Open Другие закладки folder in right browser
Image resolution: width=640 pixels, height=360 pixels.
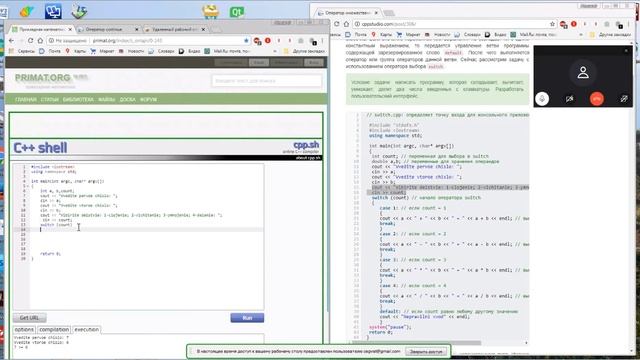611,35
